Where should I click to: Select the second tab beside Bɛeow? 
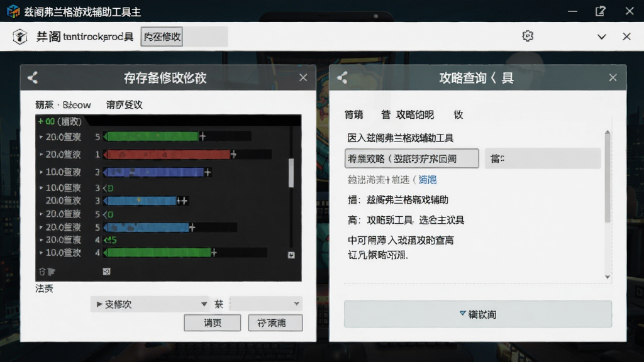point(125,105)
